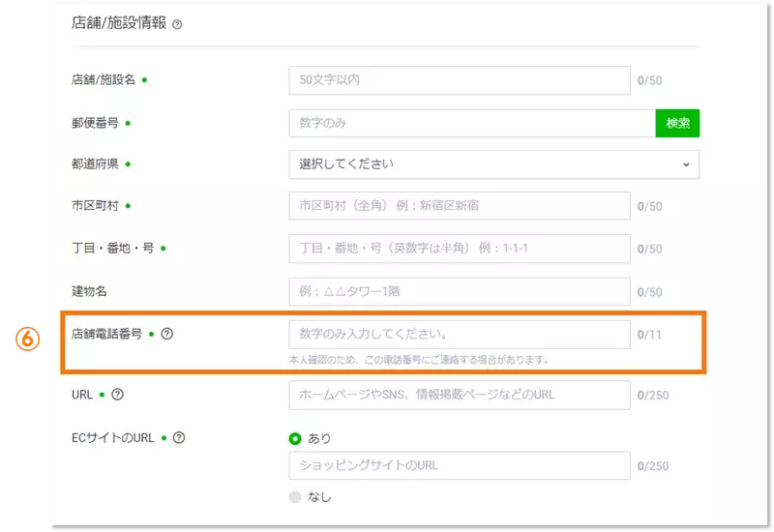Select the なし radio button
774x532 pixels.
point(295,496)
